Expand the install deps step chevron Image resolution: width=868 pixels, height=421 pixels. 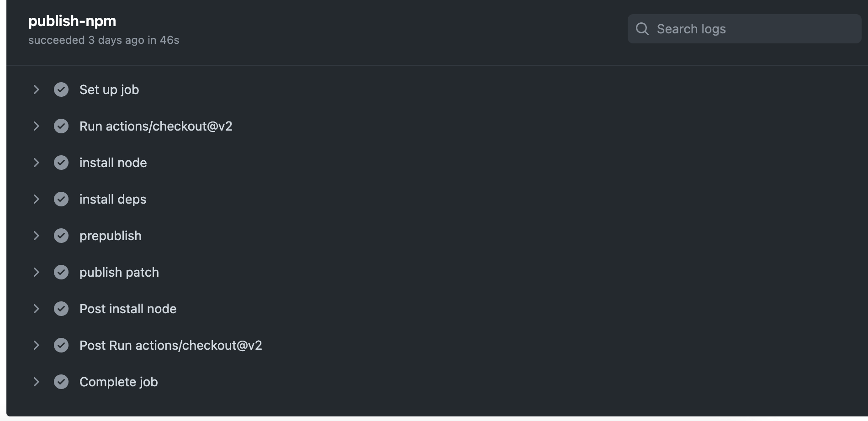36,199
